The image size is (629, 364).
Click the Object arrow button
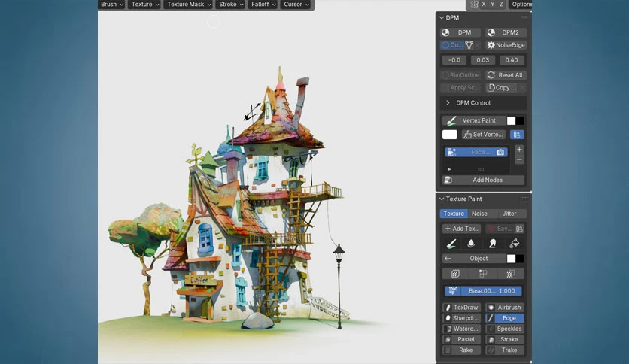pyautogui.click(x=473, y=259)
